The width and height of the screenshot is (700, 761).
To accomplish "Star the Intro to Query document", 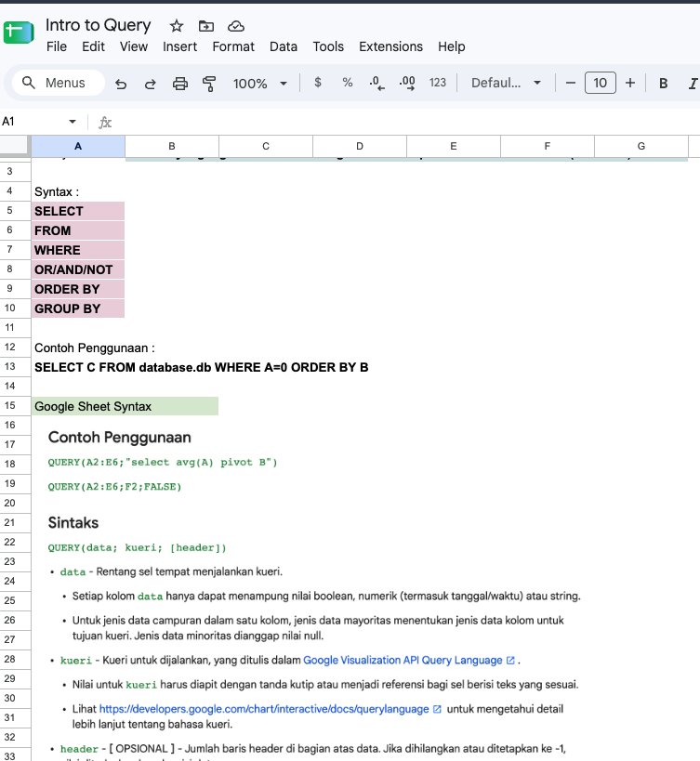I will click(x=177, y=26).
